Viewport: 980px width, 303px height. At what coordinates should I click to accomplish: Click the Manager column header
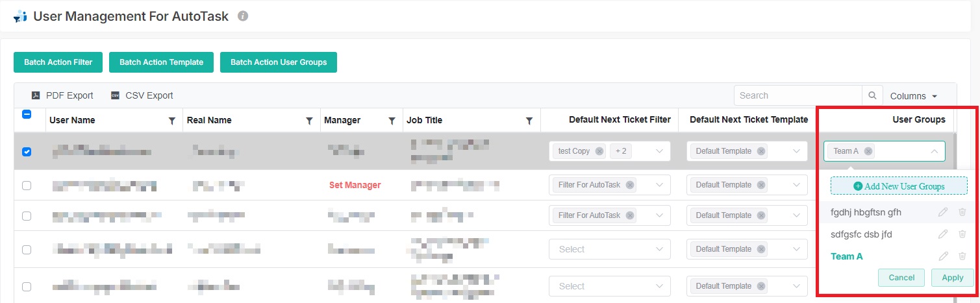pyautogui.click(x=342, y=121)
